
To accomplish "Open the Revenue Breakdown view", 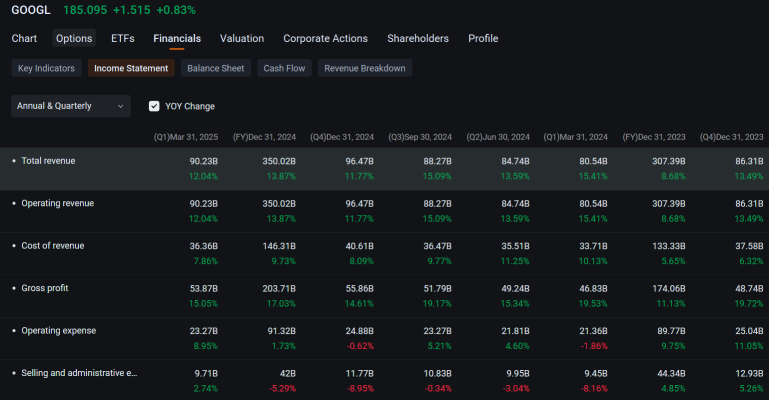I will pos(364,68).
